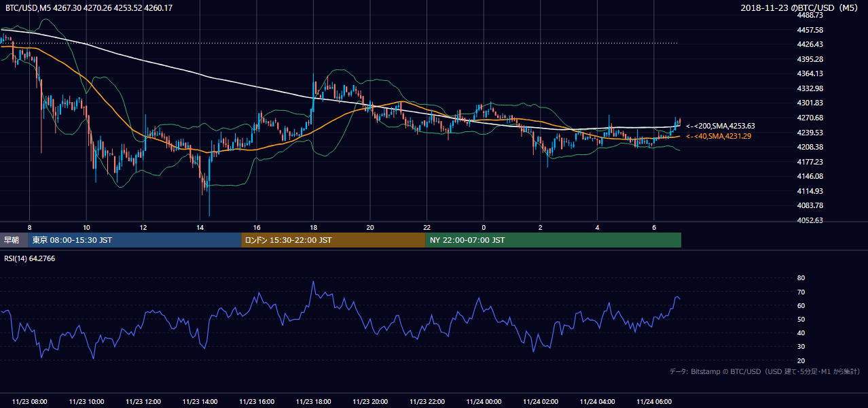The height and width of the screenshot is (408, 868).
Task: Click the RSI 20 level label
Action: 801,360
